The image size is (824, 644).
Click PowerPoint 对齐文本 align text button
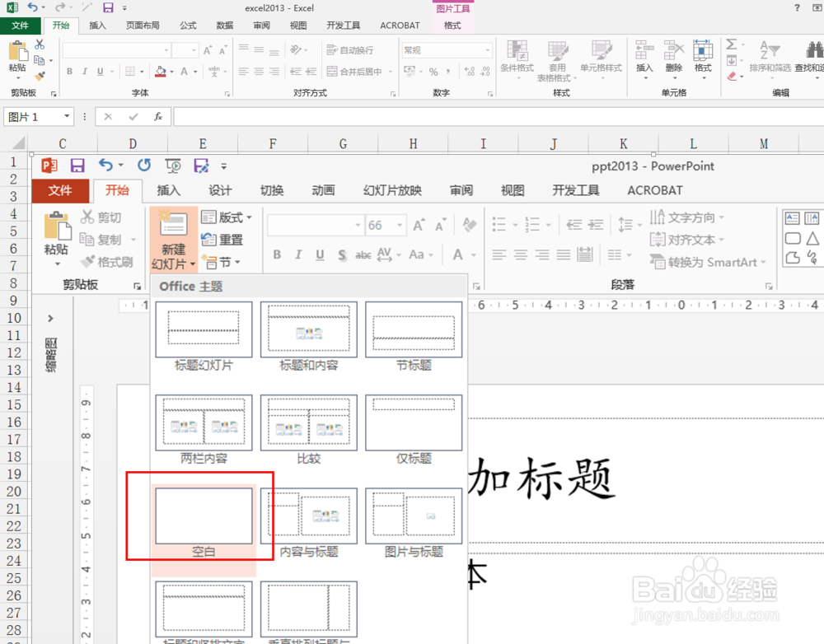point(687,240)
